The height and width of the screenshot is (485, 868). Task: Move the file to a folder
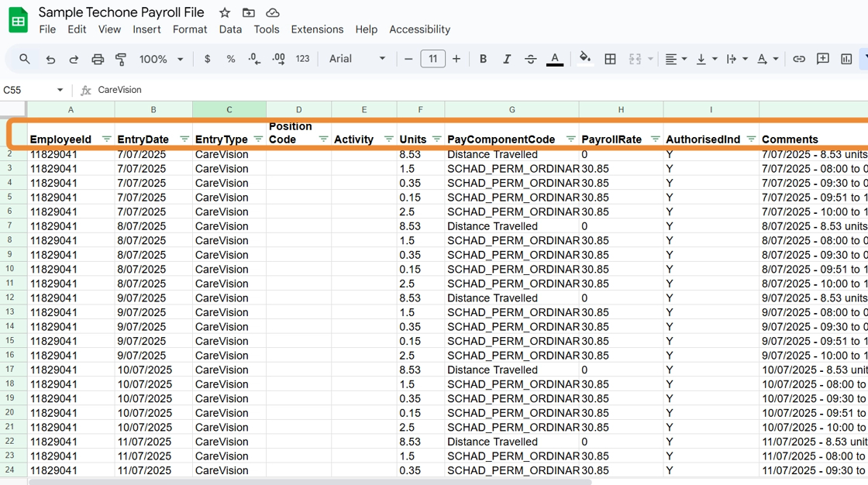(x=249, y=12)
